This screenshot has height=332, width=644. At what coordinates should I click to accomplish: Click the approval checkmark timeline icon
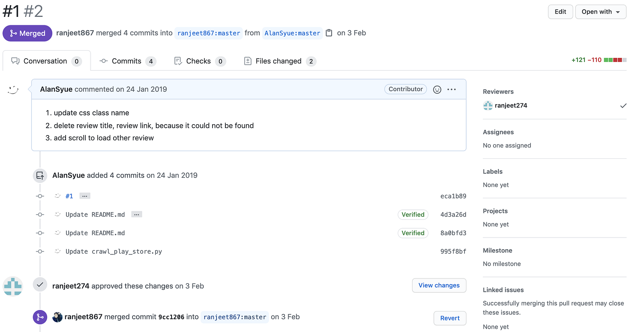[x=40, y=285]
